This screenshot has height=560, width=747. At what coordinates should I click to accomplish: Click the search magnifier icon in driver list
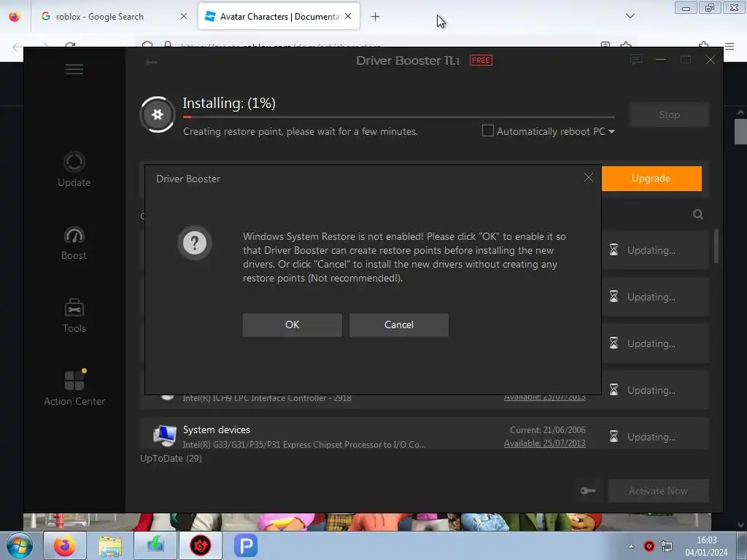click(x=698, y=214)
